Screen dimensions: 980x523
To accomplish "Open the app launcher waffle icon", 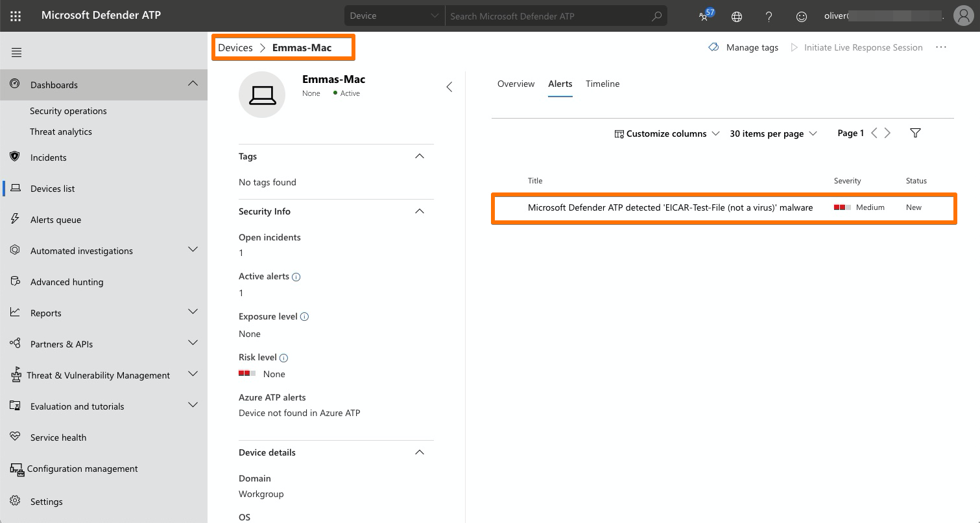I will (x=16, y=16).
